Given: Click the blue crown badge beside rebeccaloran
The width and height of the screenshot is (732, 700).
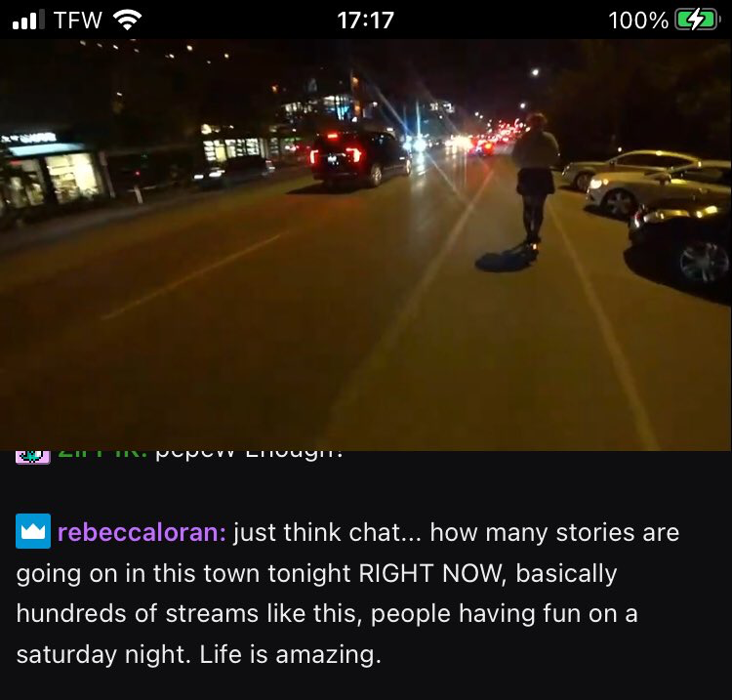Looking at the screenshot, I should 33,531.
